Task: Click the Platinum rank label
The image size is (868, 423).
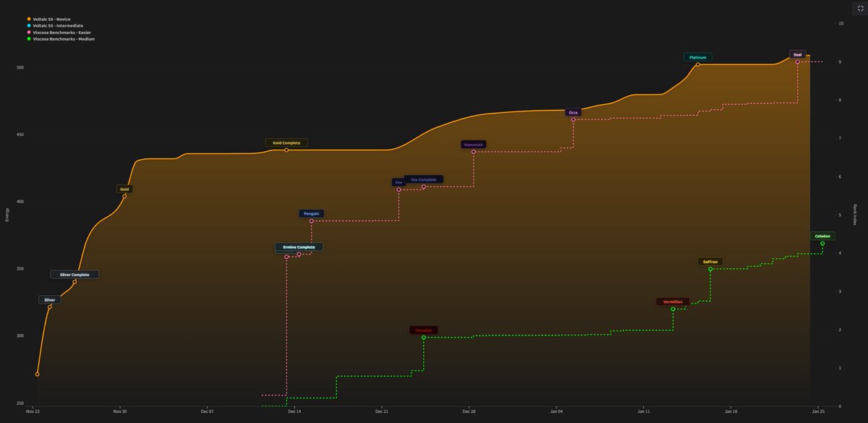Action: [x=698, y=57]
